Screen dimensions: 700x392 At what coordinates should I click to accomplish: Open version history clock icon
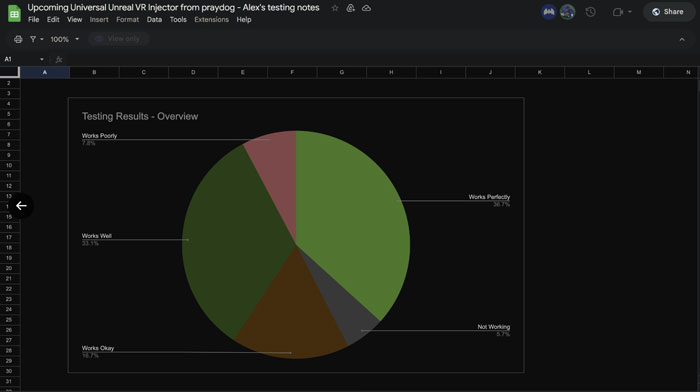pos(591,12)
